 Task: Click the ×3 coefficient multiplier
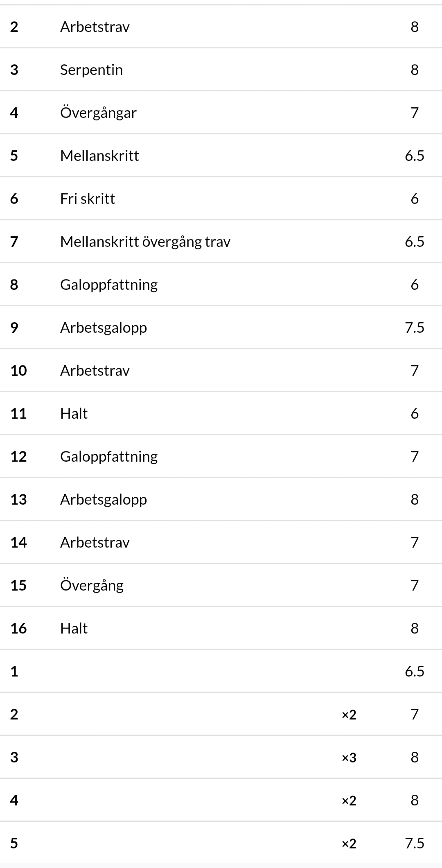coord(349,758)
